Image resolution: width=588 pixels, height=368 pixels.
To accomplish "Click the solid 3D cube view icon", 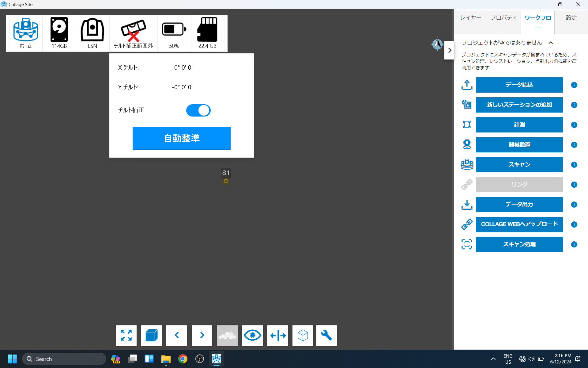I will 151,335.
